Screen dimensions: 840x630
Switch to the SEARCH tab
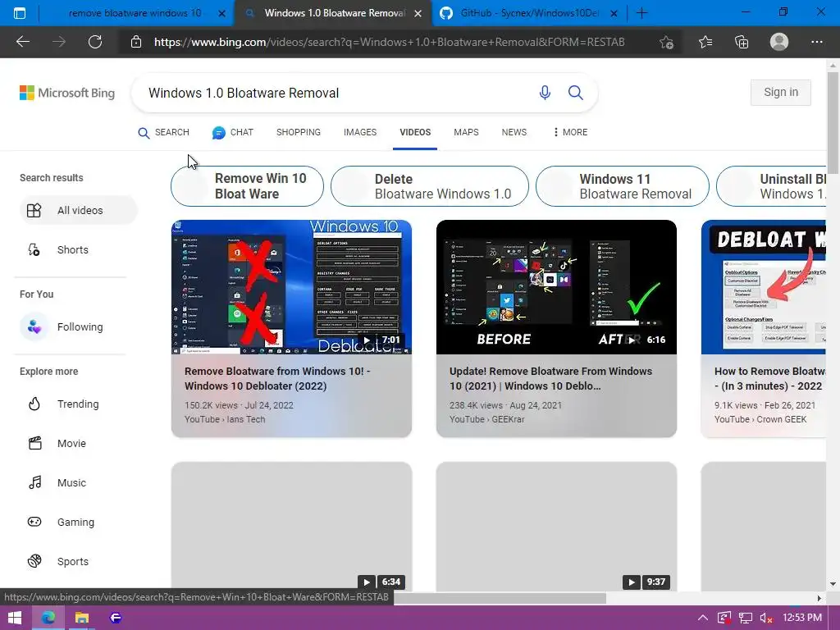[163, 132]
